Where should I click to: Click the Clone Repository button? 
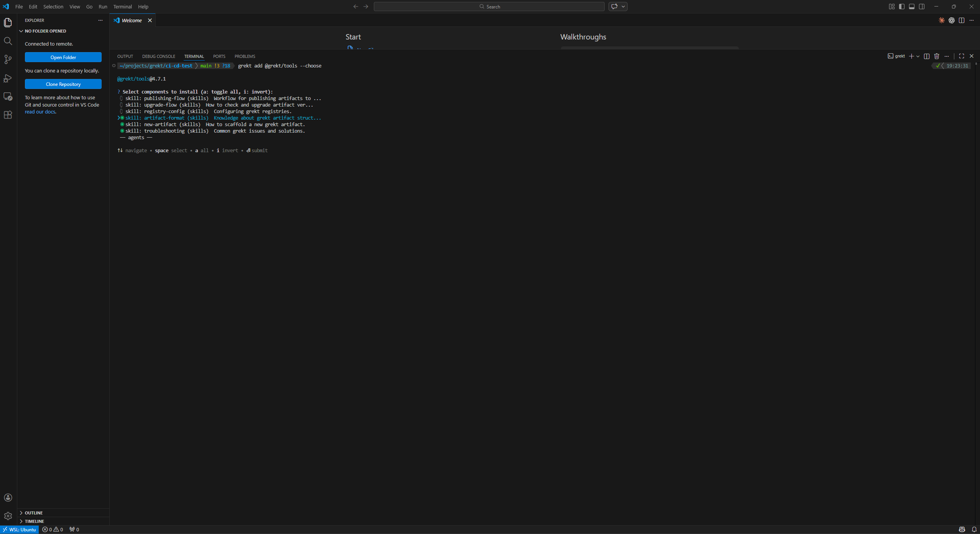point(63,84)
